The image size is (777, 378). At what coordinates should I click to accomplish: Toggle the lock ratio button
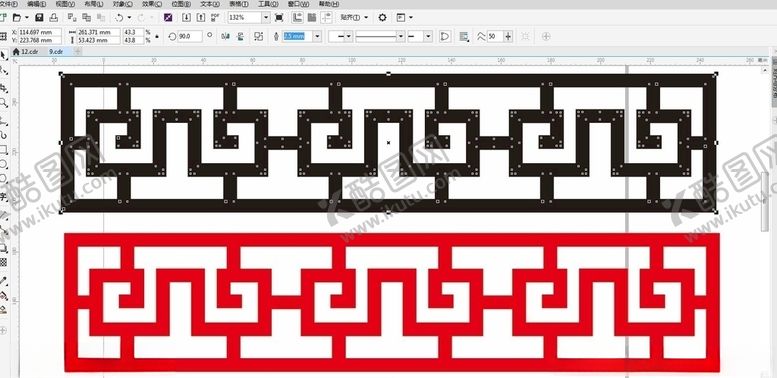pyautogui.click(x=157, y=36)
